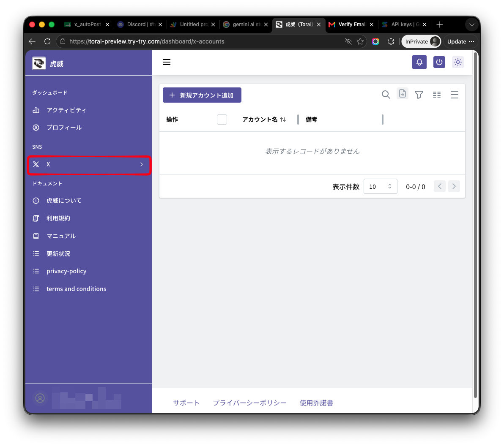Image resolution: width=504 pixels, height=446 pixels.
Task: Click colorful circle extension icon
Action: coord(375,41)
